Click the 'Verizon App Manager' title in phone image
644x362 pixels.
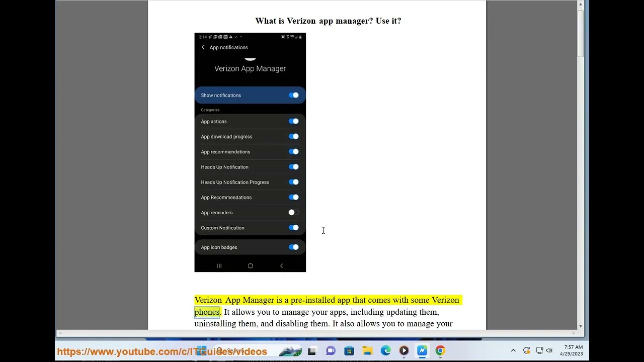click(250, 68)
